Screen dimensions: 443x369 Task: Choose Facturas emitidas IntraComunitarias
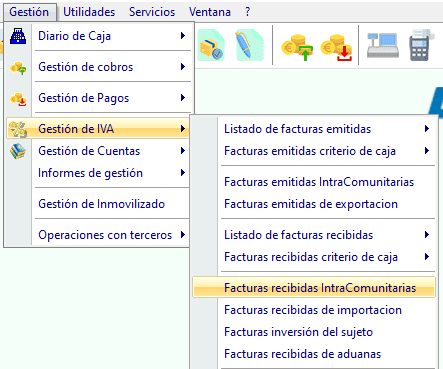314,182
